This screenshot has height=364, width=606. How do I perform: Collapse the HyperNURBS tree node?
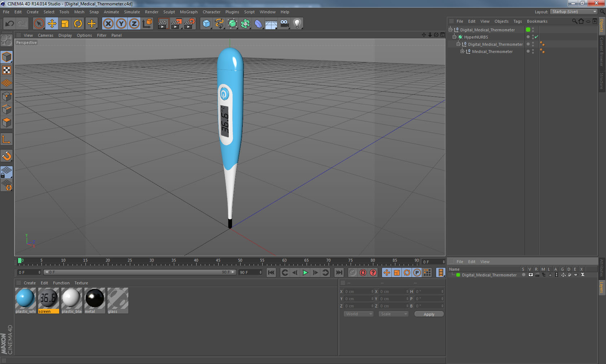(454, 37)
